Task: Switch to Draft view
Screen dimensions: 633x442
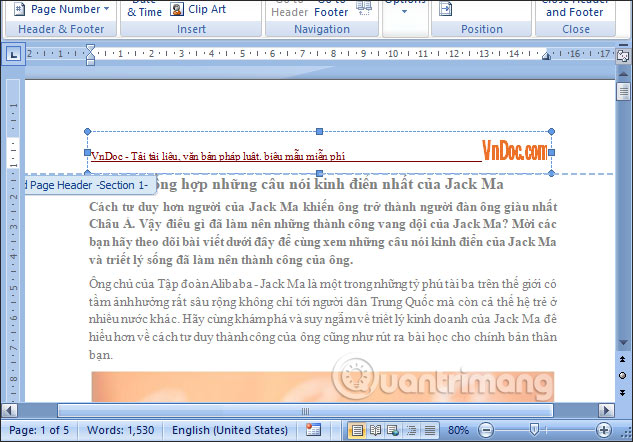Action: pos(430,430)
